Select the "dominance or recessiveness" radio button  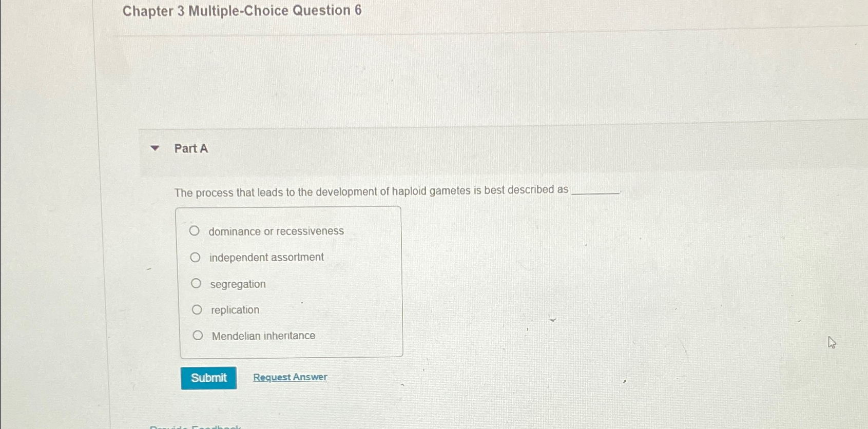click(x=196, y=230)
